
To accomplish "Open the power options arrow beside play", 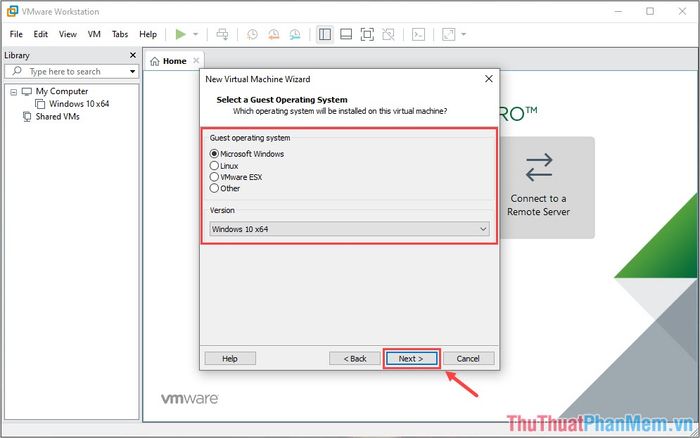I will click(196, 34).
